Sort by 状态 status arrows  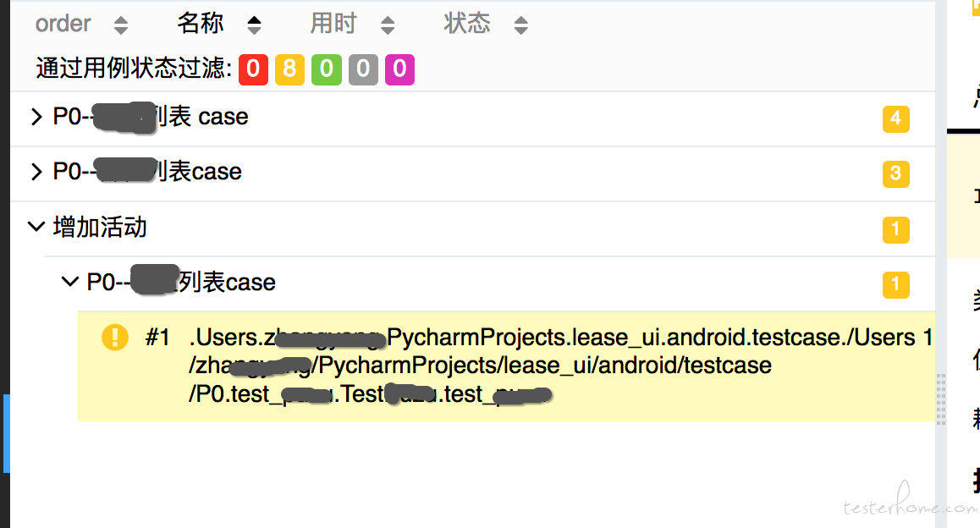(x=520, y=25)
